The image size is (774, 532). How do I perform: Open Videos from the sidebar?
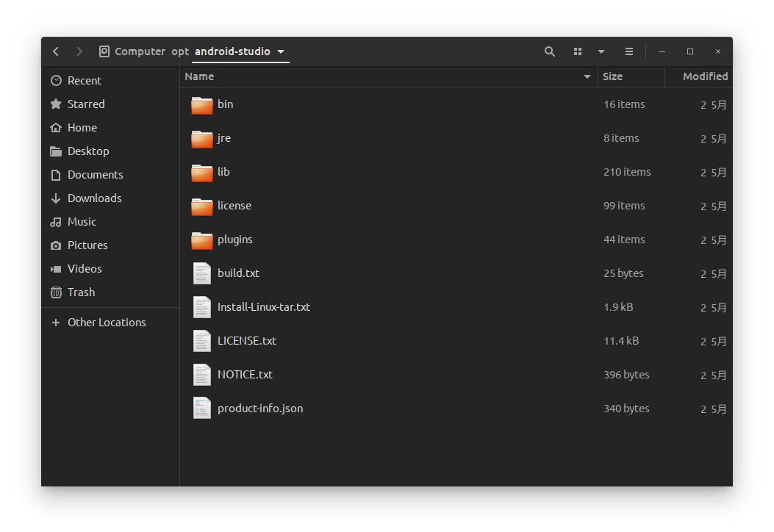point(82,268)
